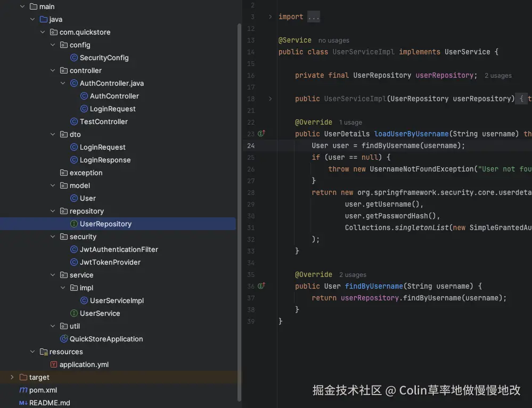Click the SecurityConfig class icon

click(74, 58)
